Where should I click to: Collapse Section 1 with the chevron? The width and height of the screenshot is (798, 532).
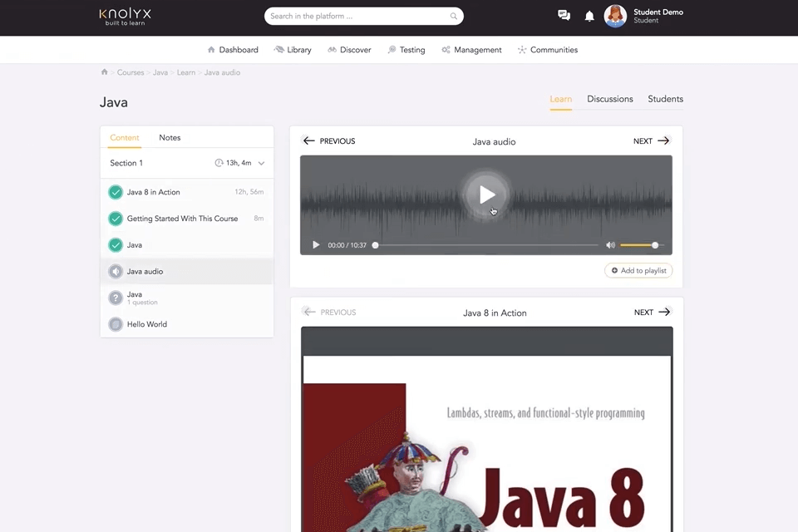261,164
